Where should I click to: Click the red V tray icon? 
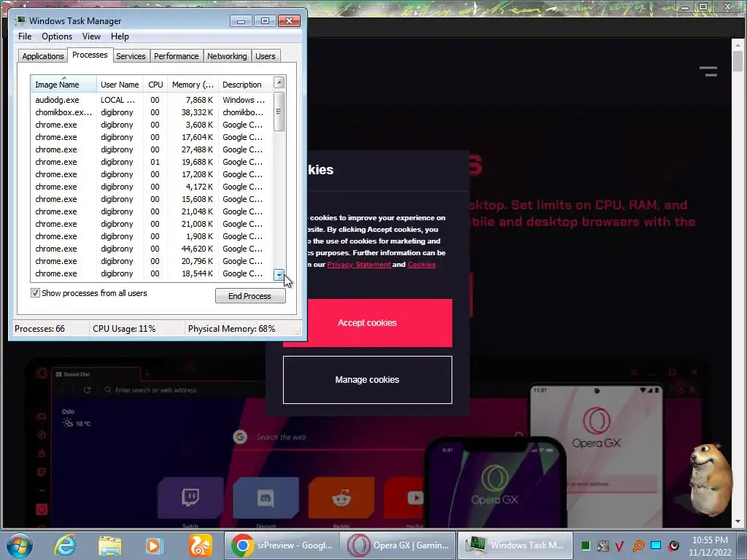pyautogui.click(x=620, y=545)
